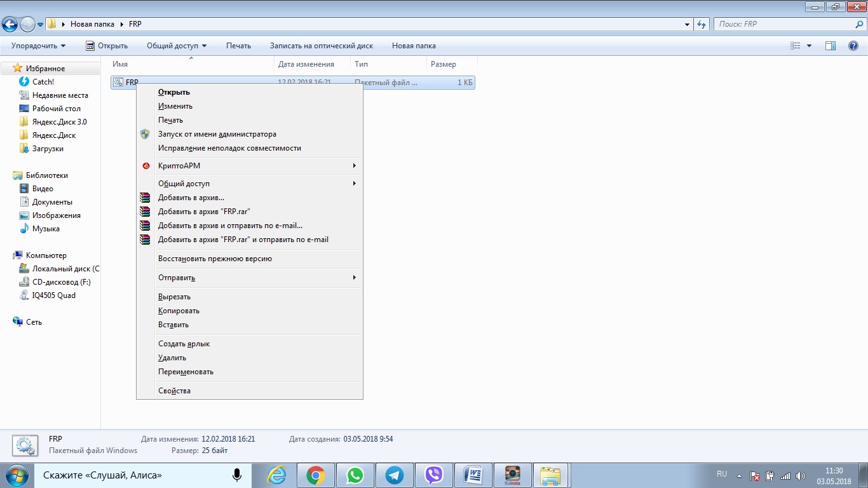Viewport: 868px width, 488px height.
Task: Toggle the preview pane icon
Action: [x=830, y=46]
